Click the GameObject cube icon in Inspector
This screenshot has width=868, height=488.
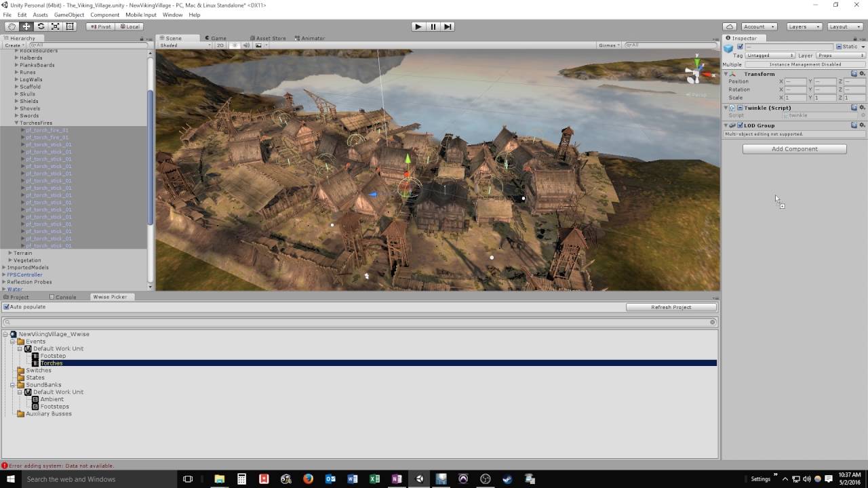(729, 48)
